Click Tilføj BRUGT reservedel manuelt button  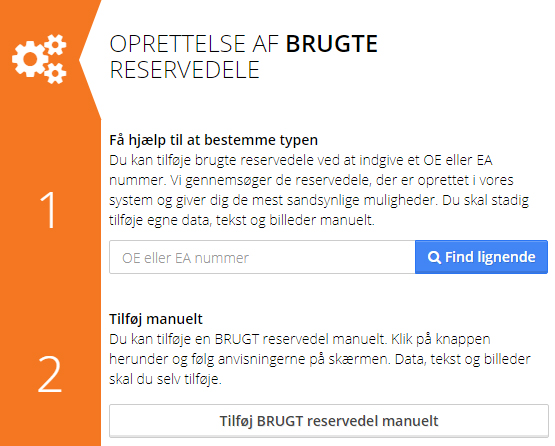[x=329, y=421]
